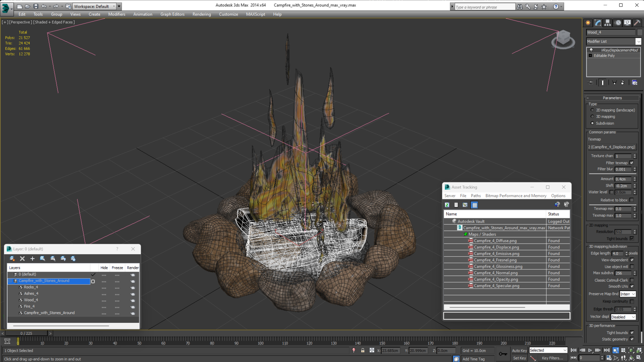The image size is (644, 362).
Task: Select 2D mapping (landscape) radio button
Action: coord(592,110)
